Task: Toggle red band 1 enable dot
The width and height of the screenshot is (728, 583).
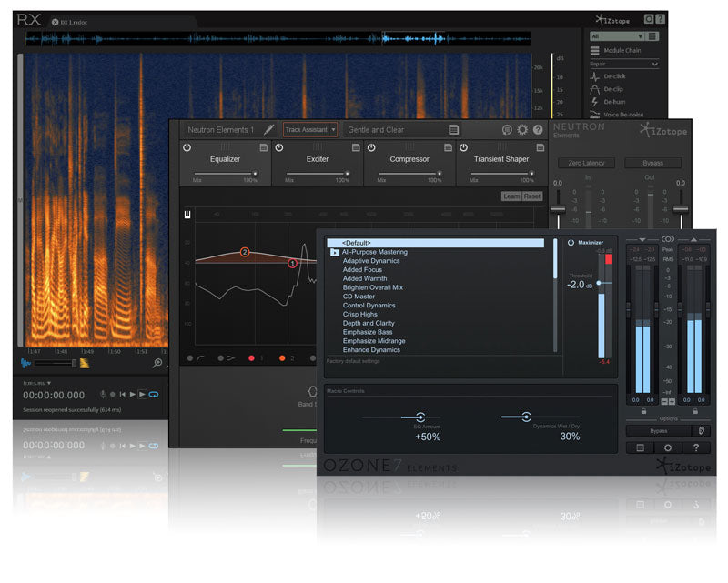Action: [251, 357]
